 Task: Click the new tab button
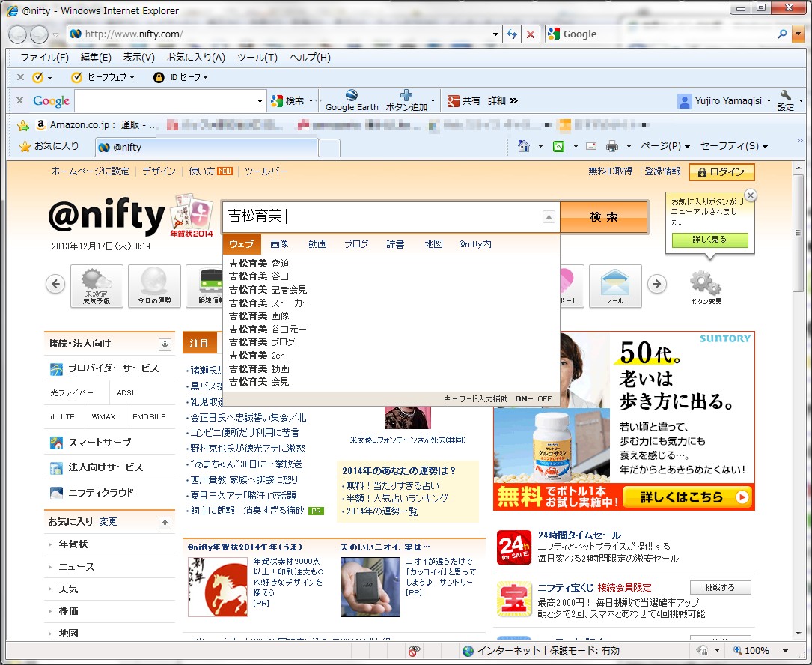click(x=329, y=148)
